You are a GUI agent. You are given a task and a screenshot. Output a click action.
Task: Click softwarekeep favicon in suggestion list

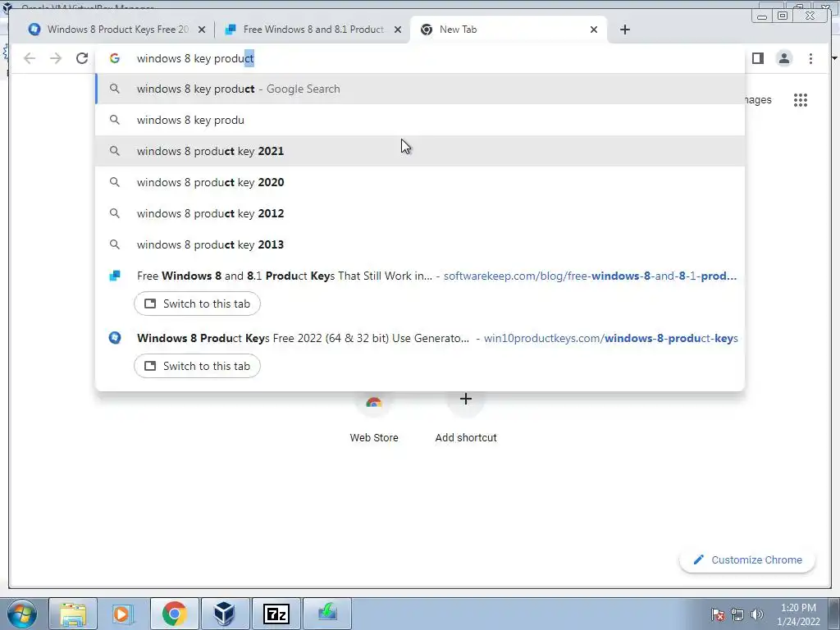(x=115, y=276)
